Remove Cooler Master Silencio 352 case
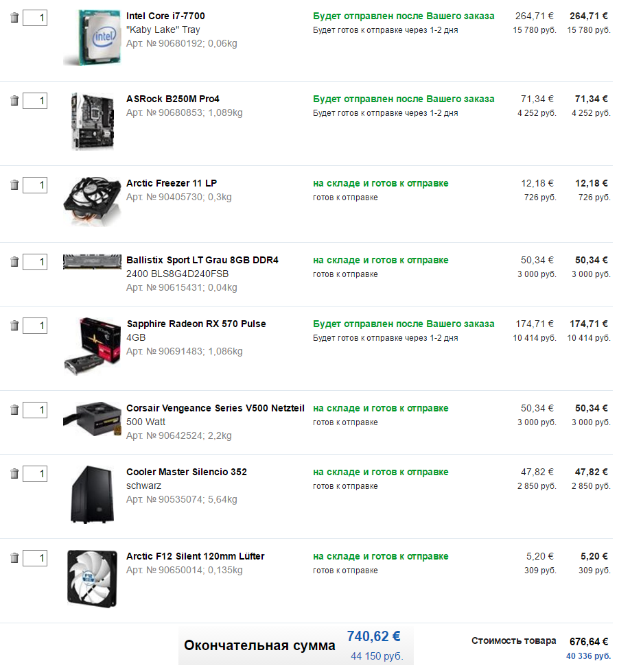The image size is (619, 672). coord(14,474)
